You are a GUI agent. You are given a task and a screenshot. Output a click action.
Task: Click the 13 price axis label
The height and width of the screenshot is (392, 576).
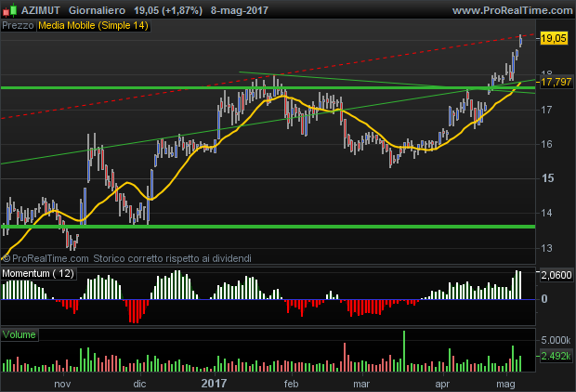546,248
